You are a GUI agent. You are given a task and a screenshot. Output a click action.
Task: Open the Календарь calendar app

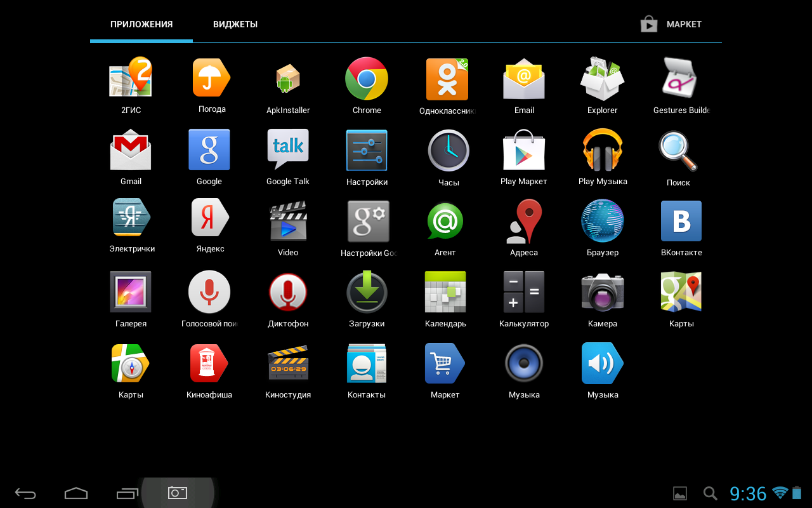coord(445,292)
